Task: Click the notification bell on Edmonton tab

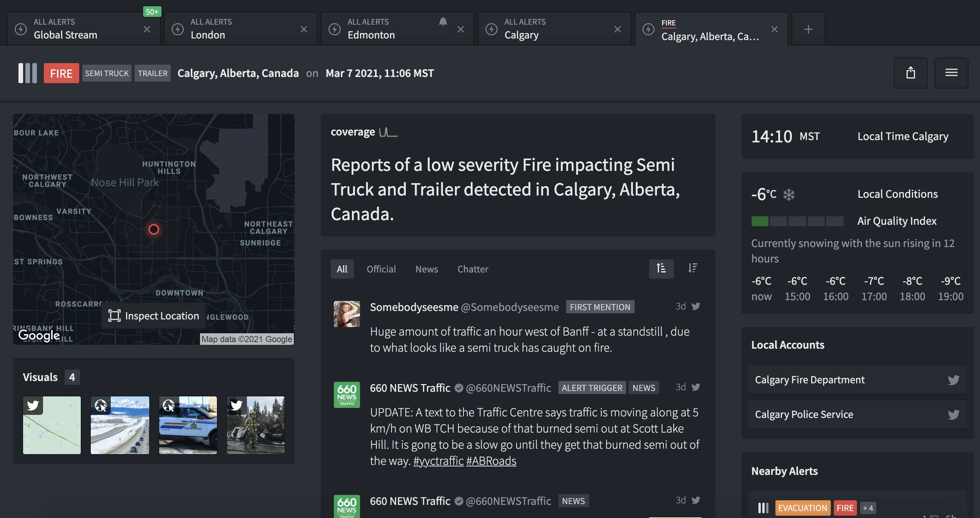Action: pos(443,22)
